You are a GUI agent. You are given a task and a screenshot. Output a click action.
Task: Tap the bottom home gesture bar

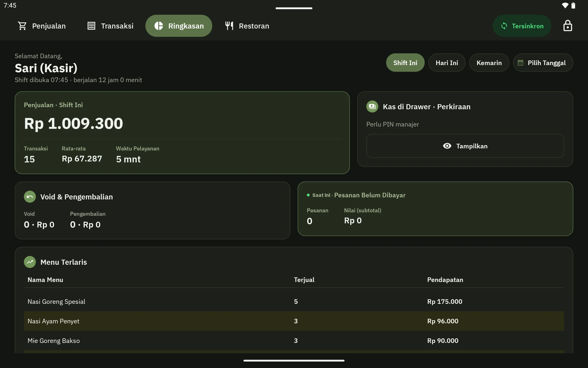coord(294,360)
